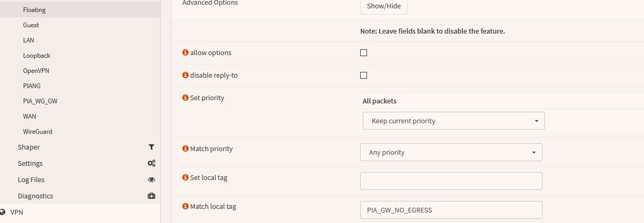Click the Shaper filter icon
This screenshot has width=644, height=223.
(151, 147)
